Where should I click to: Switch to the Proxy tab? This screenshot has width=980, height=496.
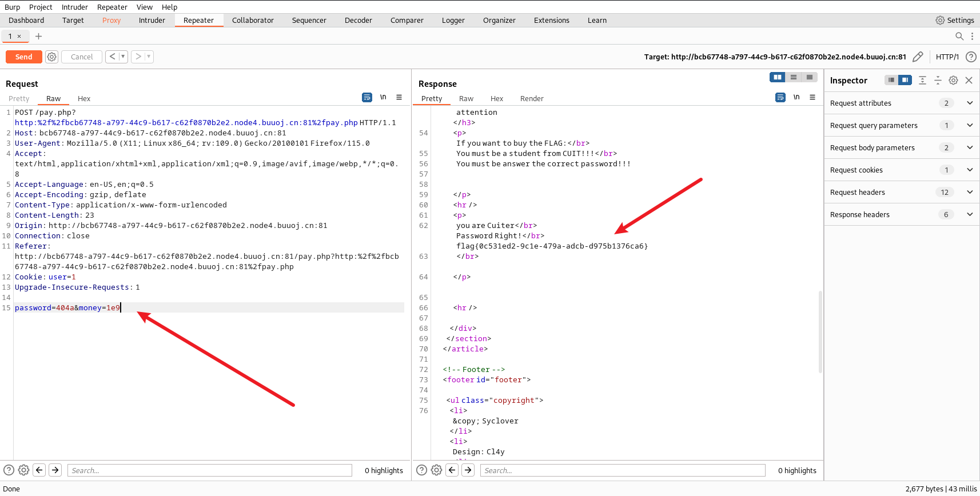[111, 20]
